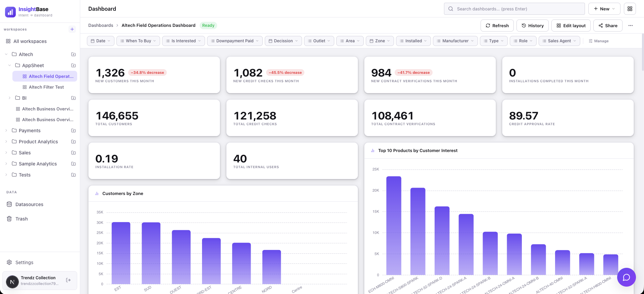This screenshot has height=294, width=644.
Task: Click Edit layout button
Action: 571,26
